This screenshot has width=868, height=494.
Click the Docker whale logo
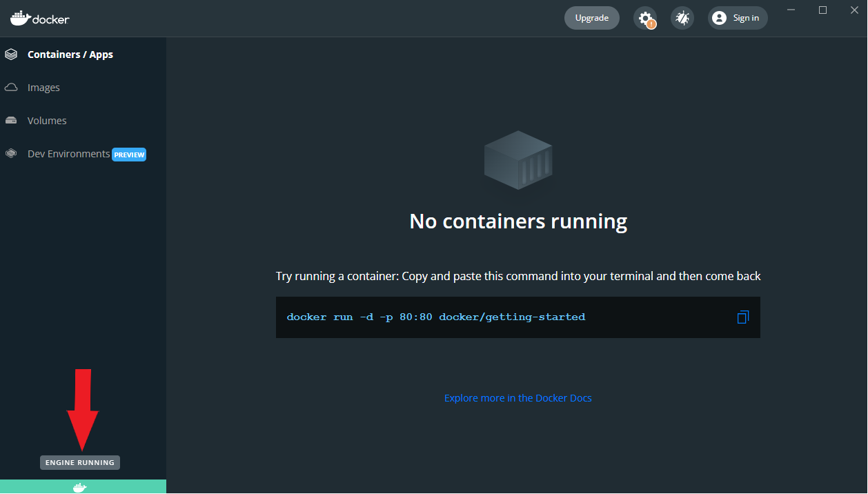[40, 18]
